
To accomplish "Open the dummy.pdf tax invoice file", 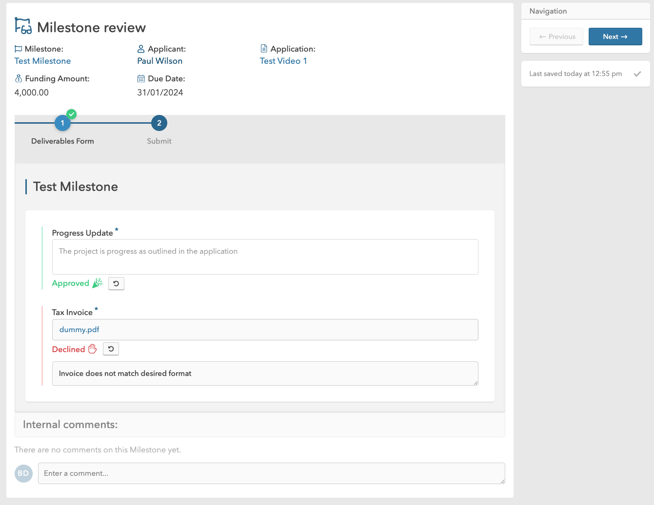I will point(79,329).
